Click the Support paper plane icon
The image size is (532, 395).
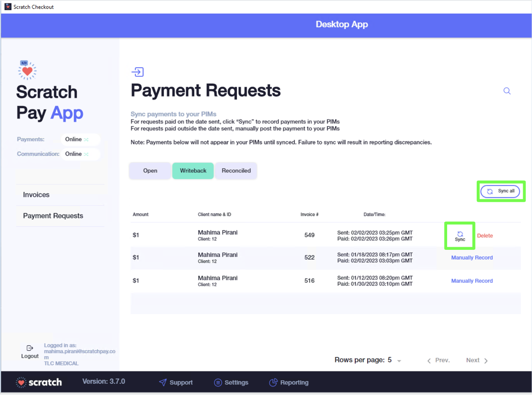coord(163,383)
